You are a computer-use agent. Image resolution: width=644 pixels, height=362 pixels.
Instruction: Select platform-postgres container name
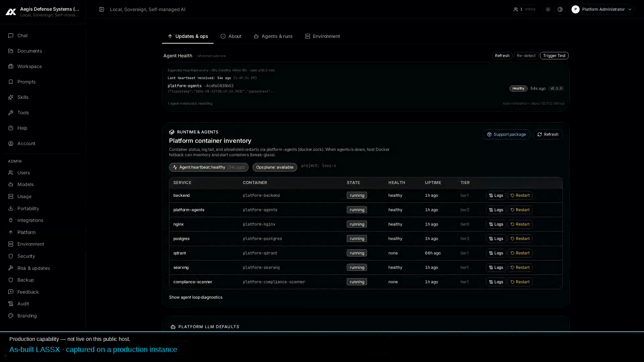[x=262, y=239]
